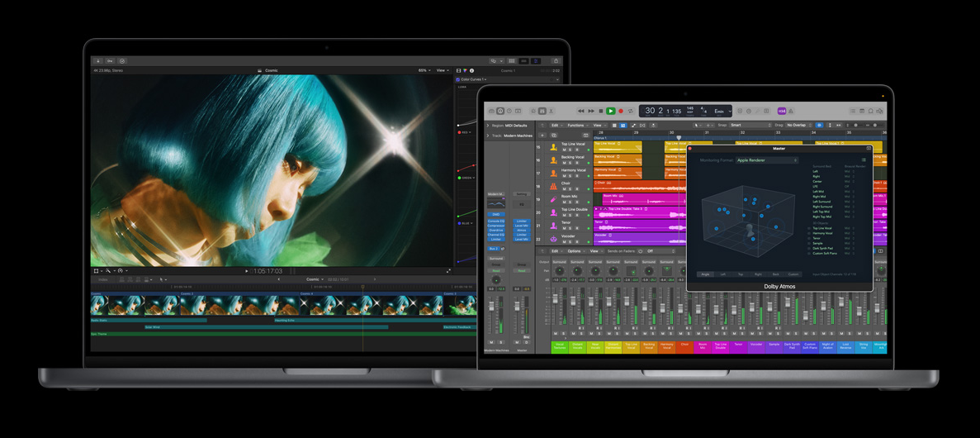Click the Rewind transport button
980x438 pixels.
(580, 111)
